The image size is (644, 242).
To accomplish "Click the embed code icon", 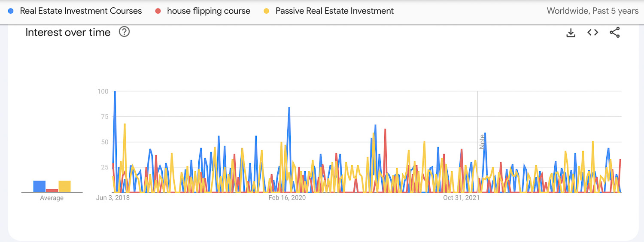I will [593, 33].
